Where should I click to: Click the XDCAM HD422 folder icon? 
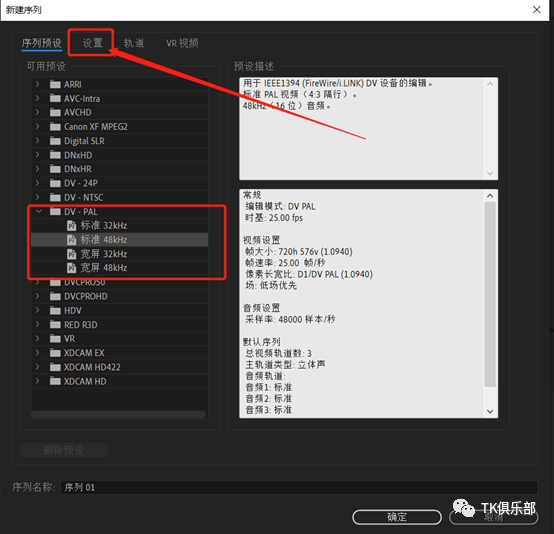click(x=55, y=367)
